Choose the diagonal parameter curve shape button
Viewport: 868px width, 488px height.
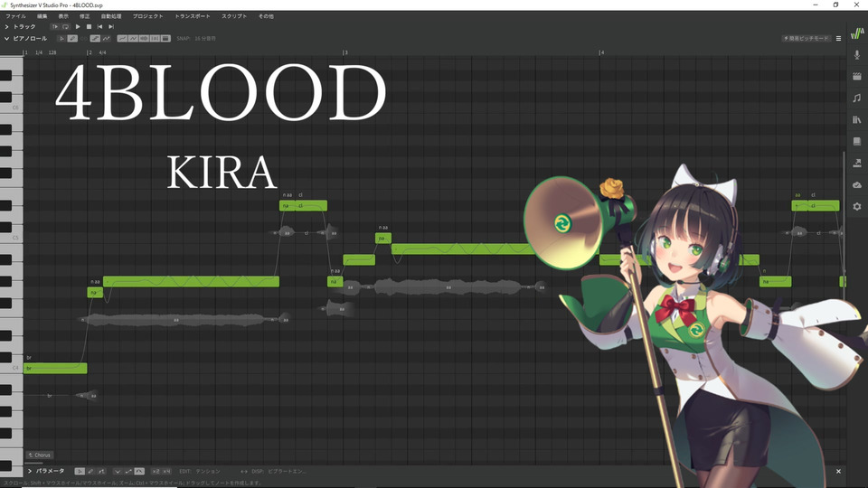click(128, 472)
